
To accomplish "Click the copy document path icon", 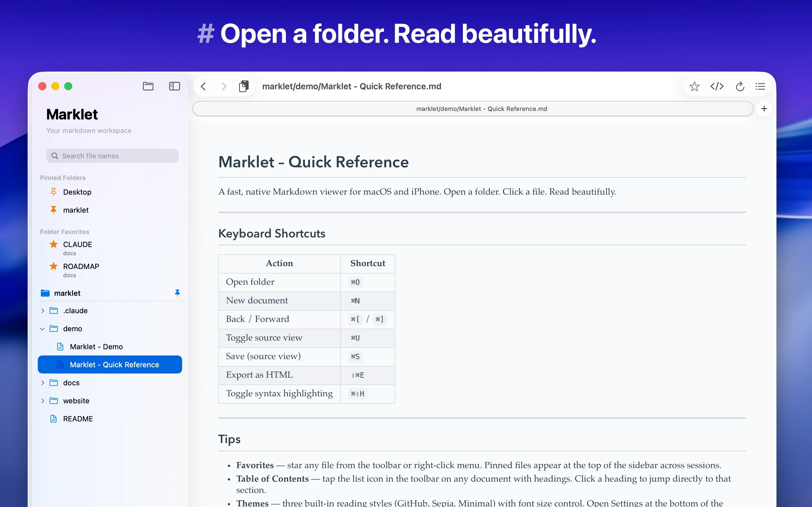I will [244, 86].
